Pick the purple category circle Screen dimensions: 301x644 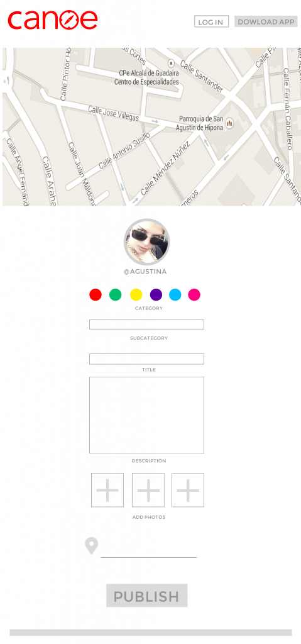156,294
